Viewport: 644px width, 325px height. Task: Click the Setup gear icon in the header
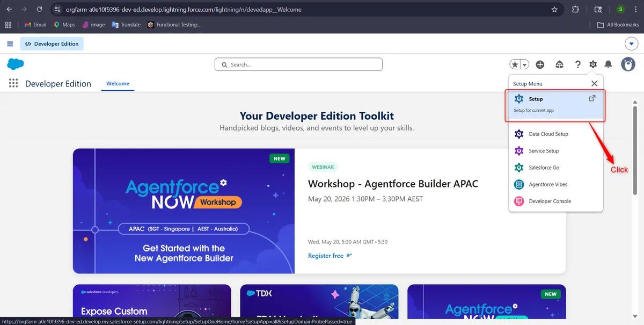pyautogui.click(x=592, y=64)
